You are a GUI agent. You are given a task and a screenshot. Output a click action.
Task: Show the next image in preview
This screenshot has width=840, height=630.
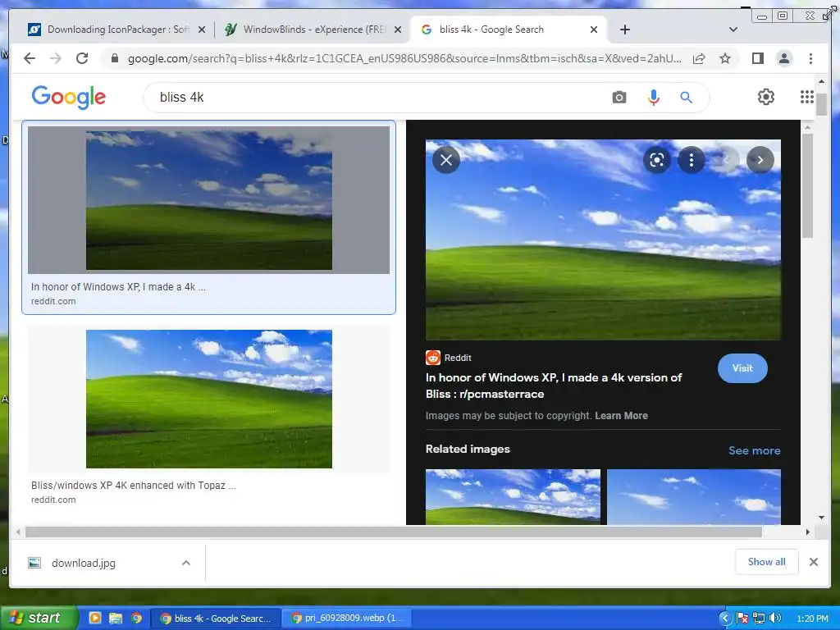point(760,160)
